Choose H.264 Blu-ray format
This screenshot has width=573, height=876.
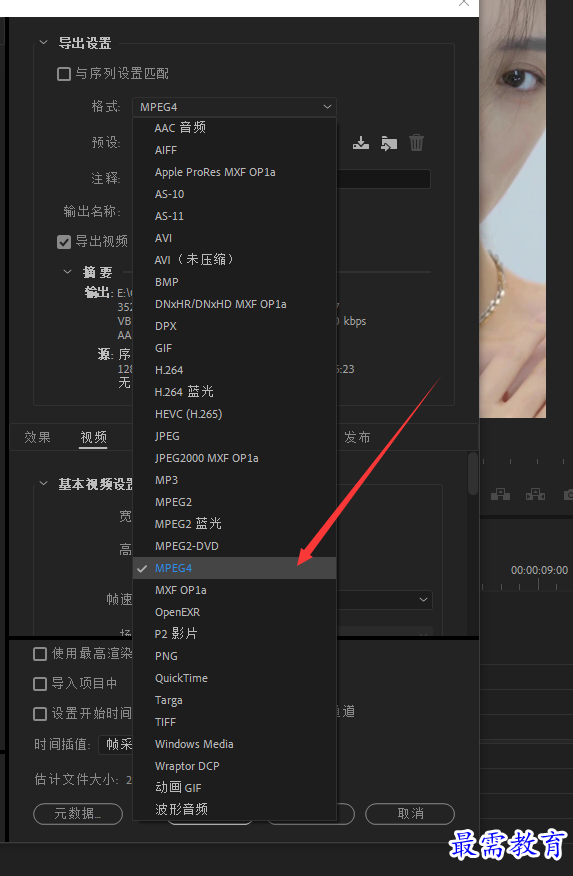234,392
